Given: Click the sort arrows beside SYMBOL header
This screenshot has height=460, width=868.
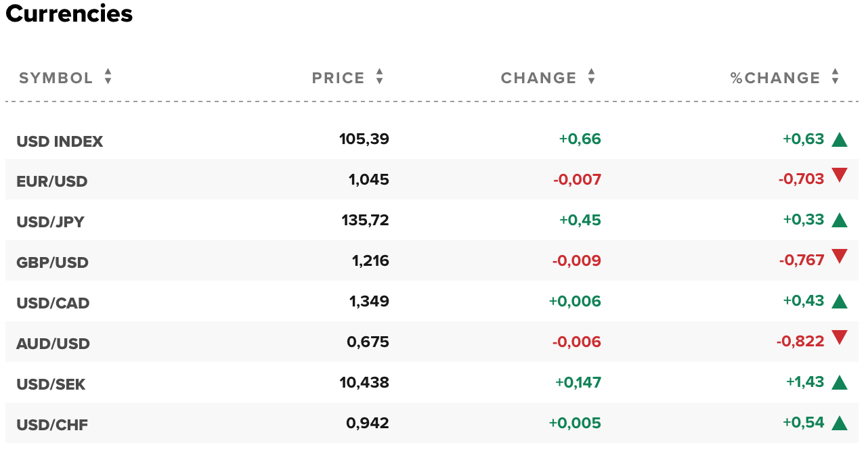Looking at the screenshot, I should [x=108, y=77].
